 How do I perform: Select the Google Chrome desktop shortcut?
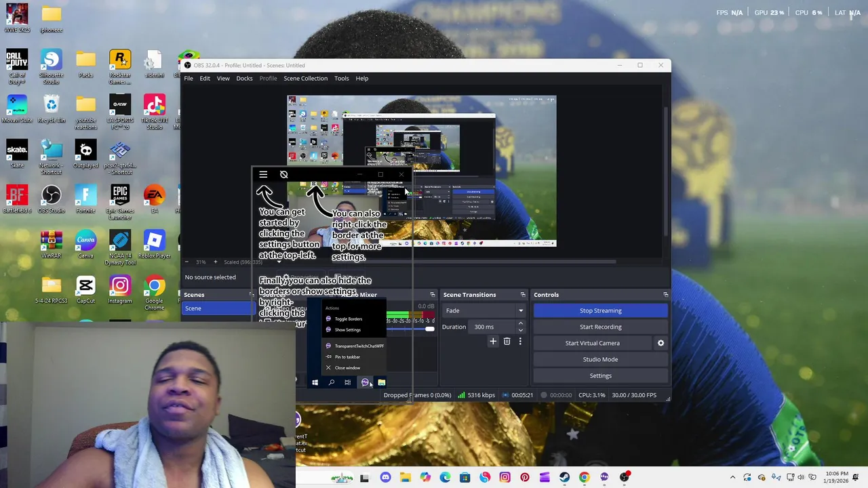click(x=155, y=293)
